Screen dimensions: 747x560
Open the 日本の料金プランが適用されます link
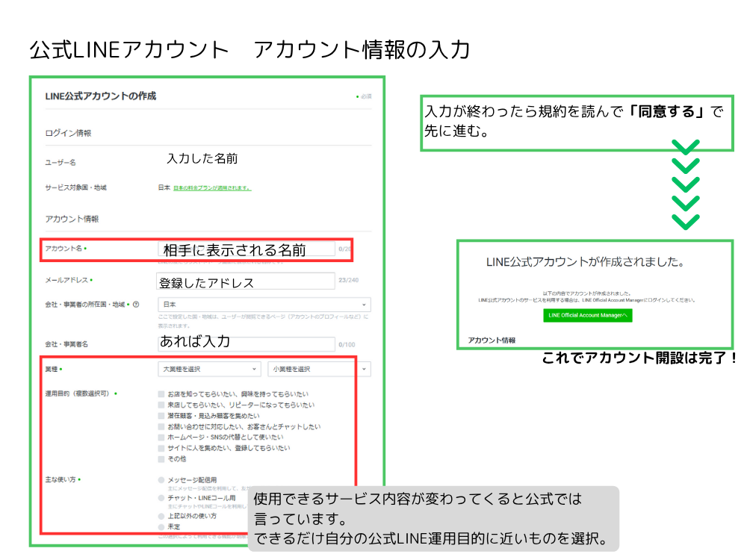click(212, 188)
